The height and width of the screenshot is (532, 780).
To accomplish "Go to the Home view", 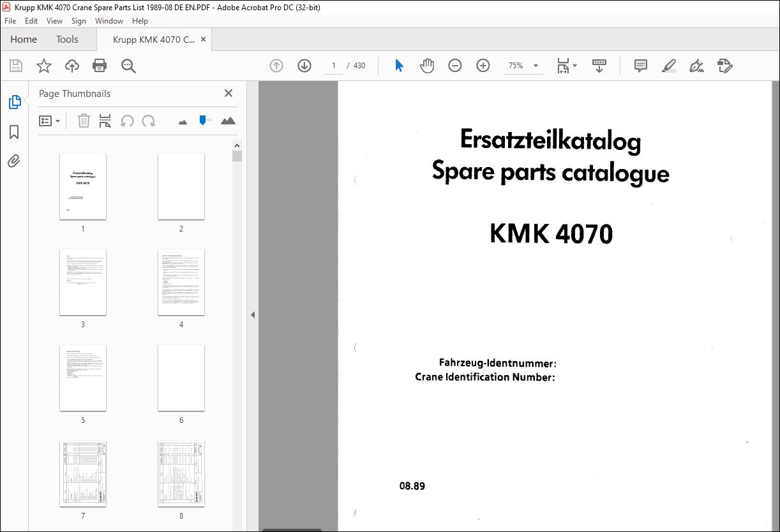I will coord(24,40).
